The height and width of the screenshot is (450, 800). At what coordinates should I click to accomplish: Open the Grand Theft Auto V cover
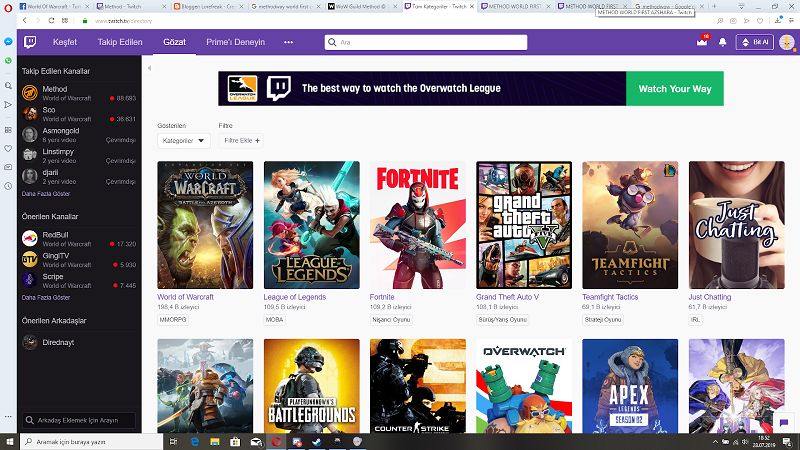coord(524,225)
